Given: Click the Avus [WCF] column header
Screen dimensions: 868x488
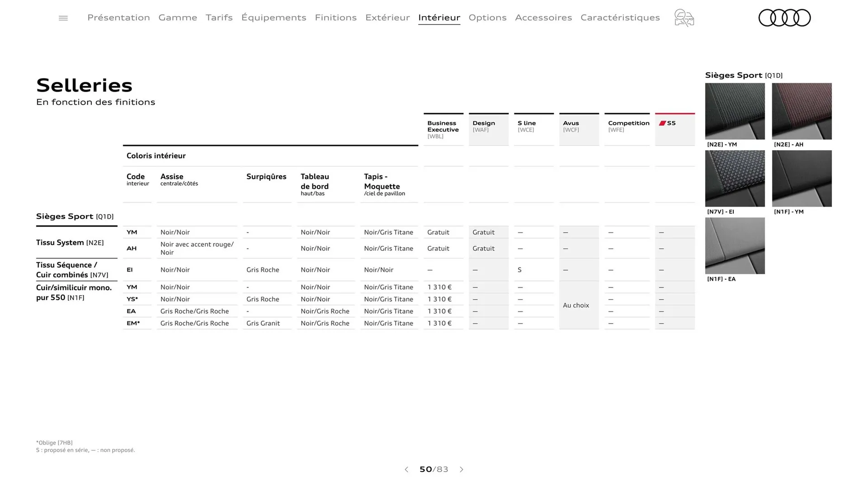Looking at the screenshot, I should [x=579, y=129].
